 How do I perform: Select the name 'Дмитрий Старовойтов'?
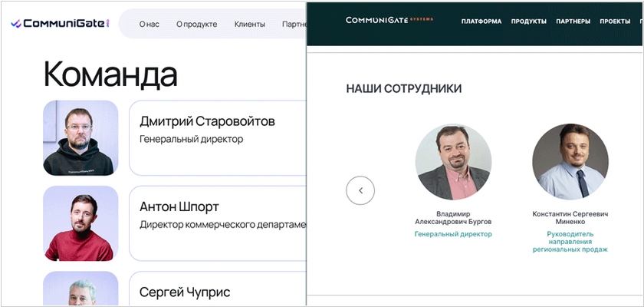pos(208,121)
